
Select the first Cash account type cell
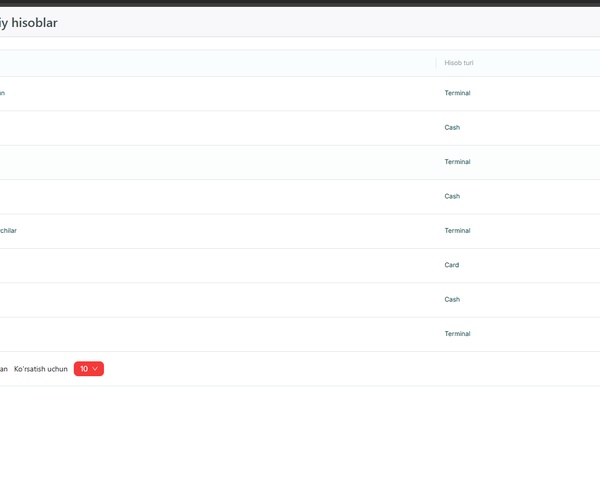452,128
